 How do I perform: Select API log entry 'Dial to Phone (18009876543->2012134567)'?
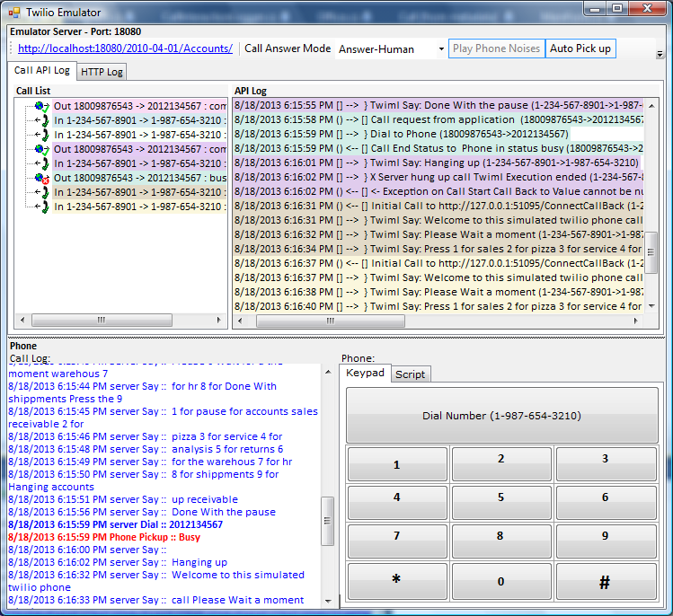point(402,134)
